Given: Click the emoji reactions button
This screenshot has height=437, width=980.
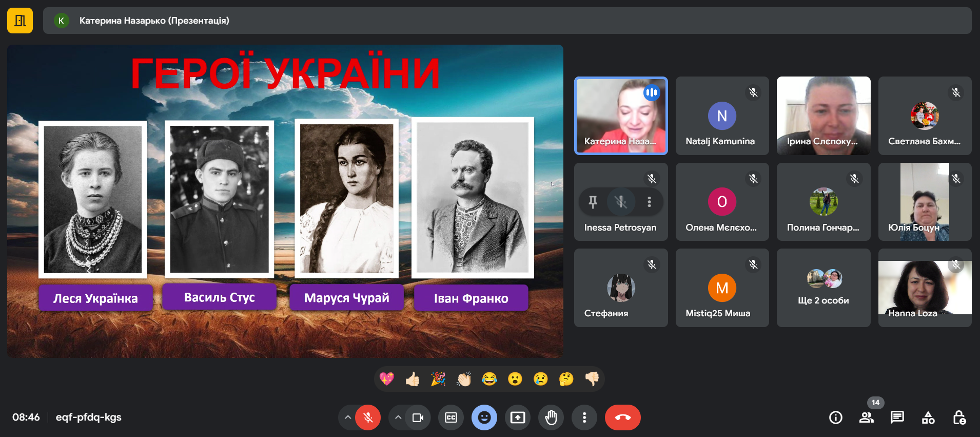Looking at the screenshot, I should [484, 417].
